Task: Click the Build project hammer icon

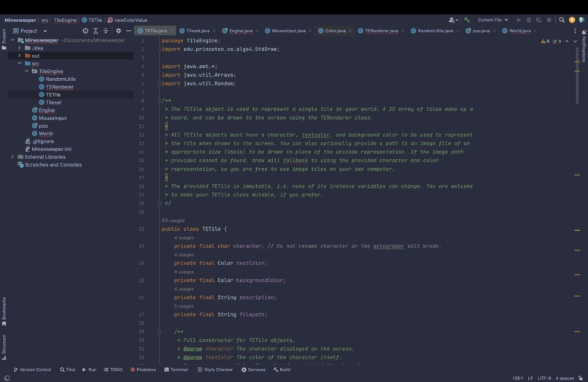Action: click(467, 20)
